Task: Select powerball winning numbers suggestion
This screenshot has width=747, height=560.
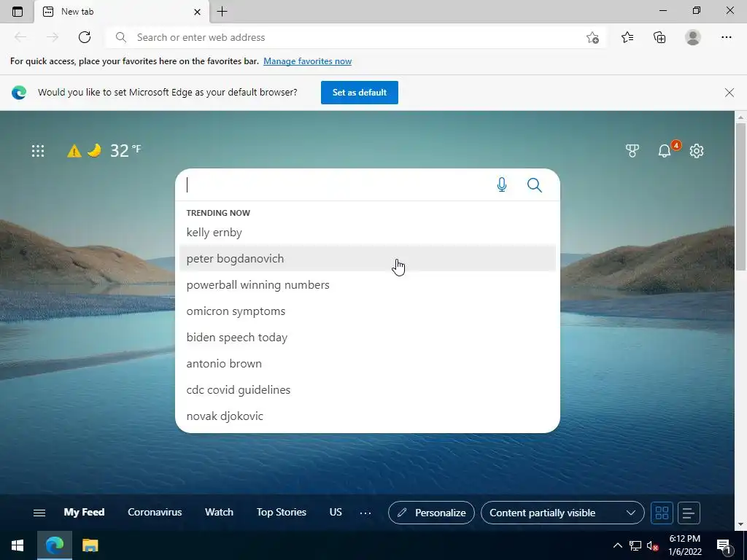Action: click(368, 285)
